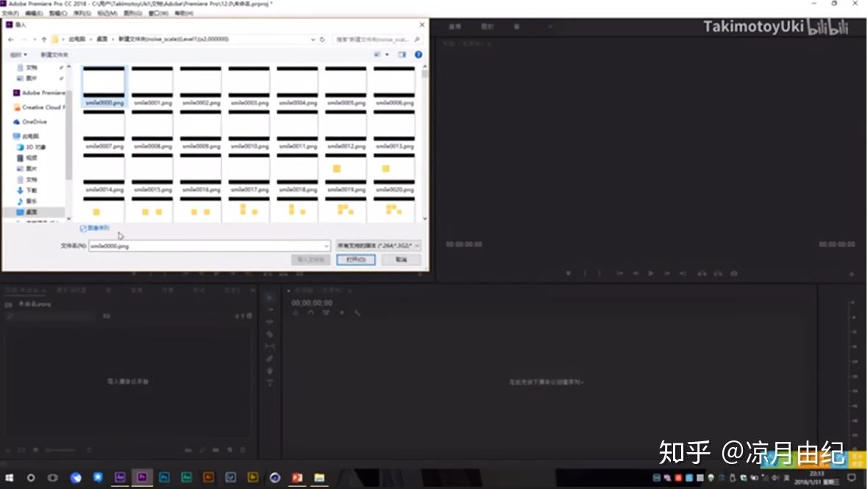This screenshot has height=489, width=868.
Task: Open the view options dropdown arrow
Action: point(387,54)
